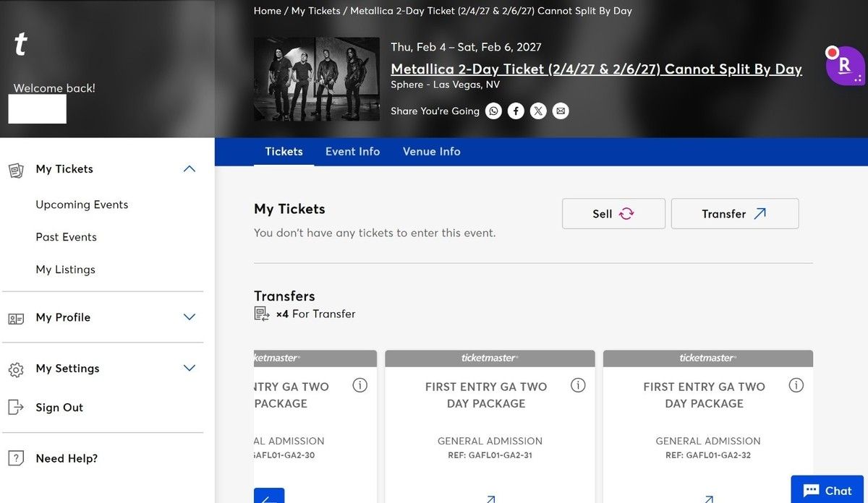Switch to the Venue Info tab
The width and height of the screenshot is (868, 503).
pos(431,152)
